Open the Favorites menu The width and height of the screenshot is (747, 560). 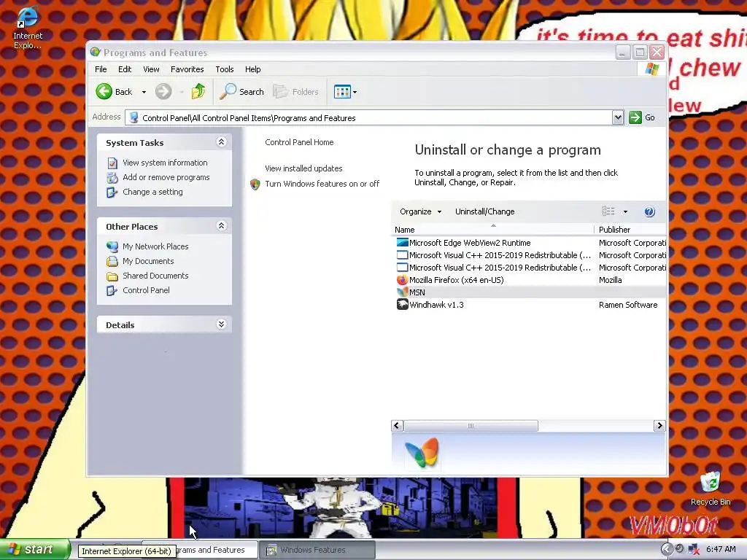[x=187, y=69]
